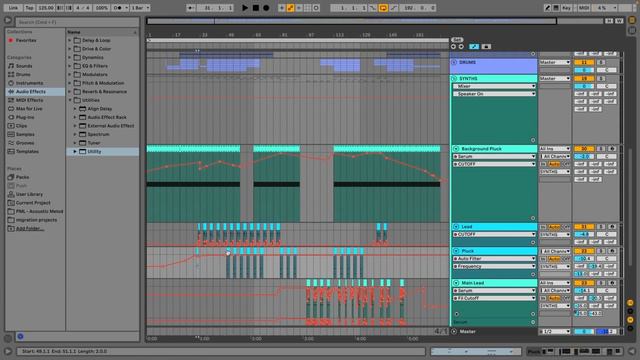640x360 pixels.
Task: Click the arrangement overview bar
Action: point(375,21)
